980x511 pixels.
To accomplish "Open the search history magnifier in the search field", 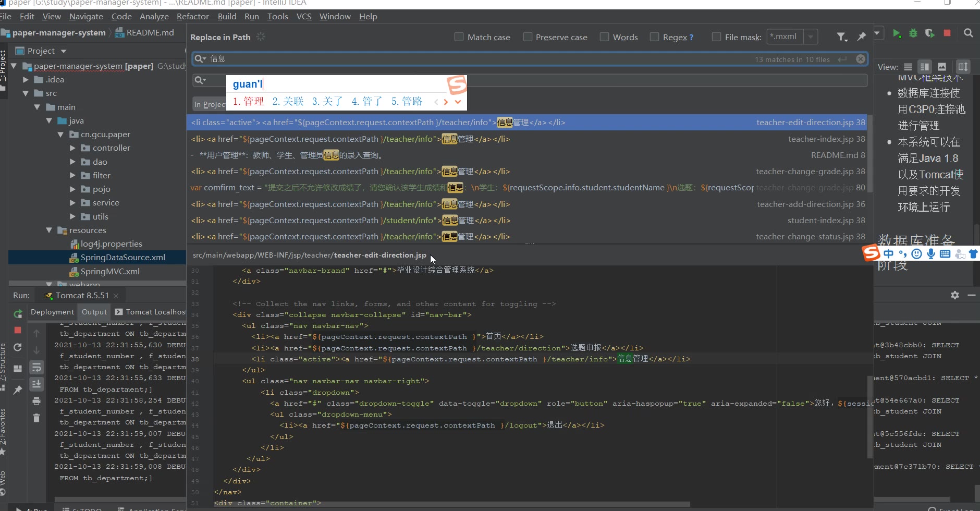I will coord(200,59).
